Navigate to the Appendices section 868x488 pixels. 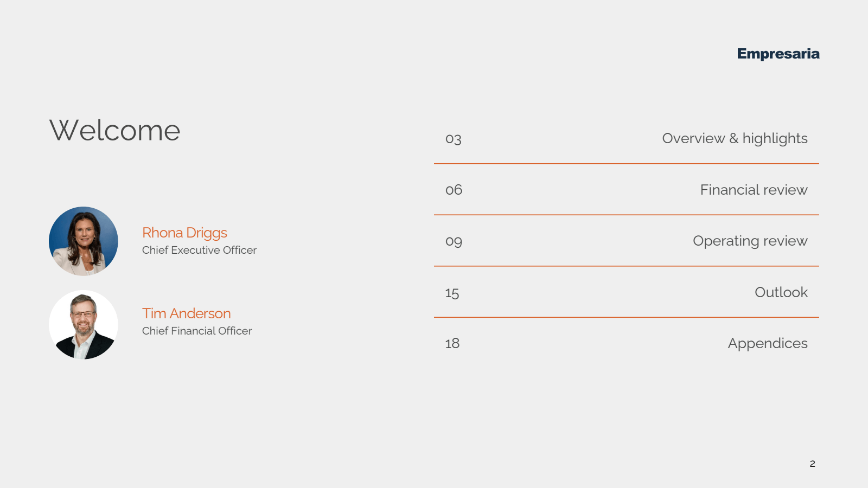pos(768,343)
